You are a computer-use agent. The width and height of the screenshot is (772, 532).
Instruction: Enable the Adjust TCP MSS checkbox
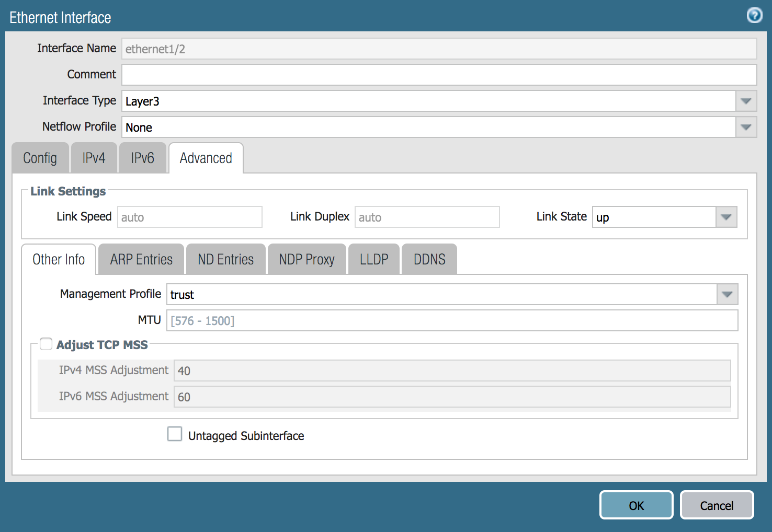(x=46, y=344)
